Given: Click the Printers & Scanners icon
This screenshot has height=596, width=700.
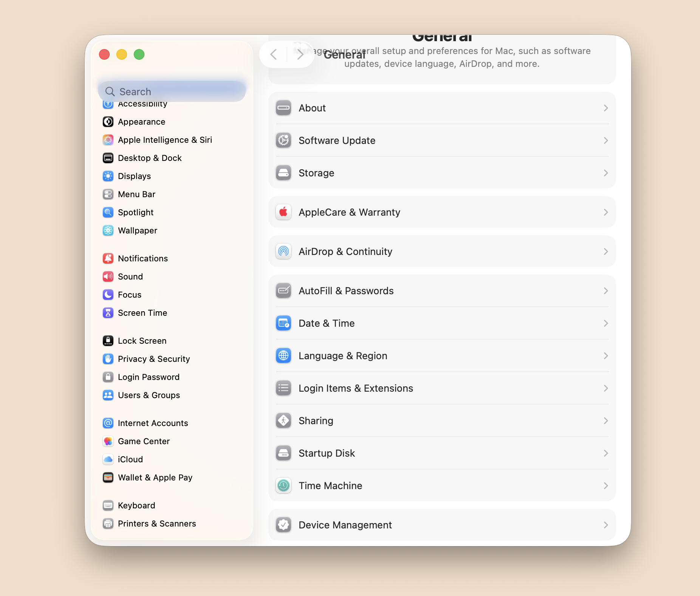Looking at the screenshot, I should tap(108, 523).
